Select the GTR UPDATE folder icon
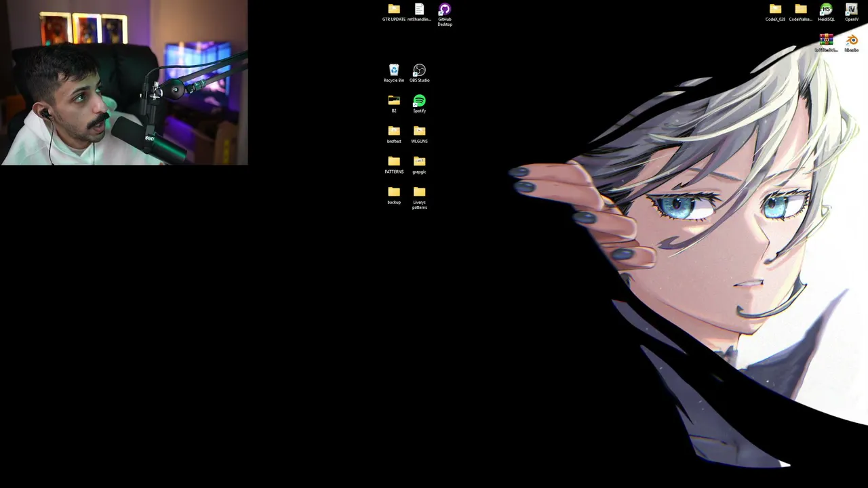Screen dimensions: 868x488 (394, 9)
